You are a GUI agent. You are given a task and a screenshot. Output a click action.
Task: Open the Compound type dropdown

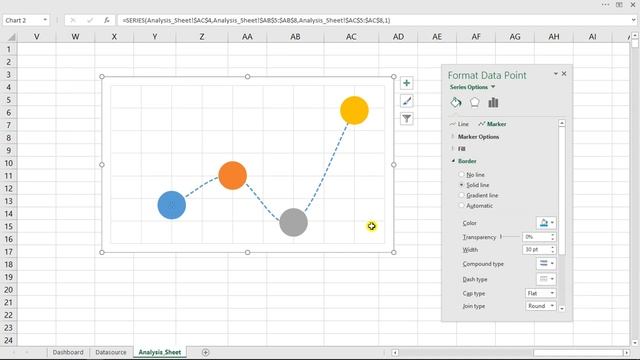pyautogui.click(x=546, y=264)
